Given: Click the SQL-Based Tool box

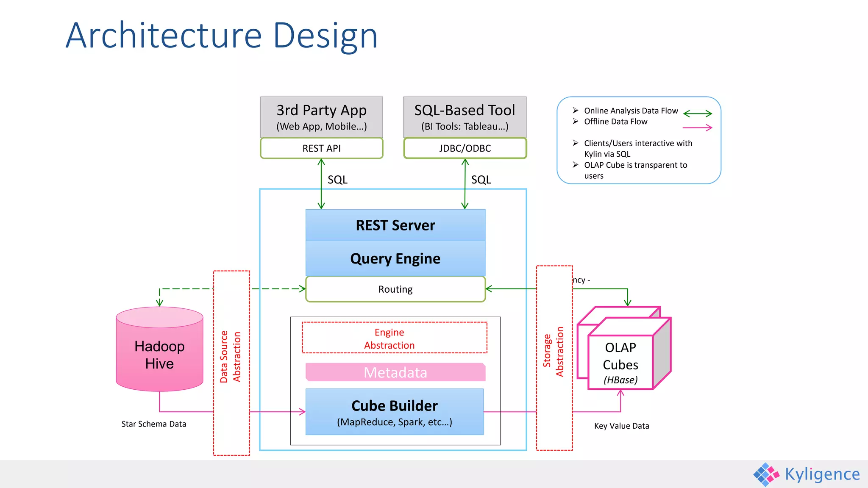Looking at the screenshot, I should (465, 117).
